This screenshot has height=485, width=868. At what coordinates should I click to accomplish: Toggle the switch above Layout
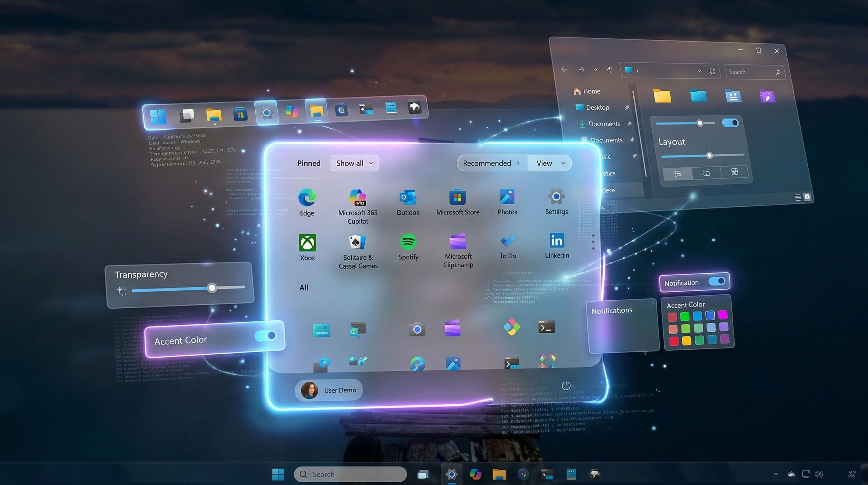point(730,123)
